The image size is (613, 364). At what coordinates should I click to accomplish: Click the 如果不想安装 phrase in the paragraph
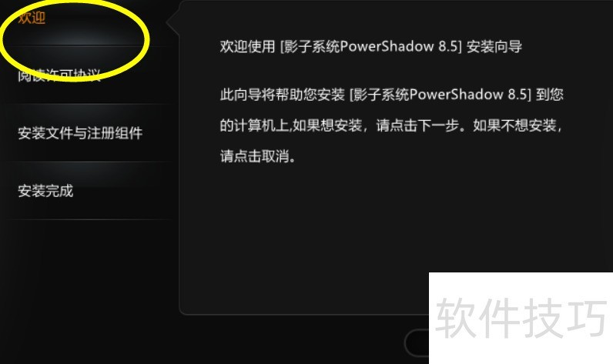pos(514,125)
